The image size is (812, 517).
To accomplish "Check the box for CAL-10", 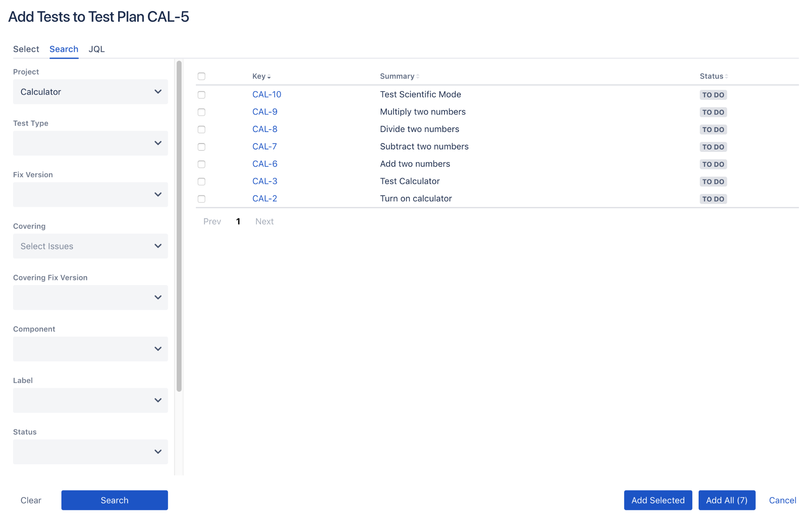I will [201, 95].
